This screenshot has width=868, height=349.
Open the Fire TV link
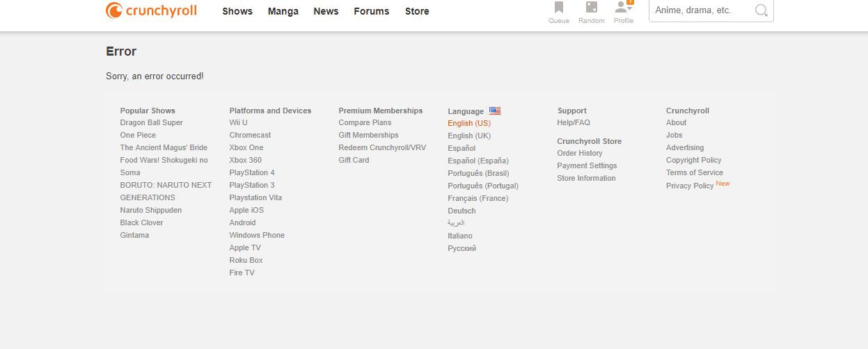[x=242, y=273]
